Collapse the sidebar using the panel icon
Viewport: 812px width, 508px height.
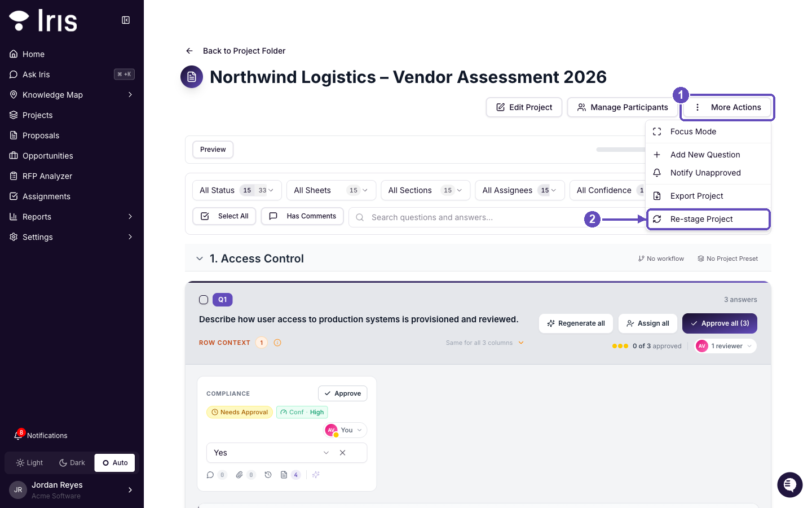click(126, 20)
